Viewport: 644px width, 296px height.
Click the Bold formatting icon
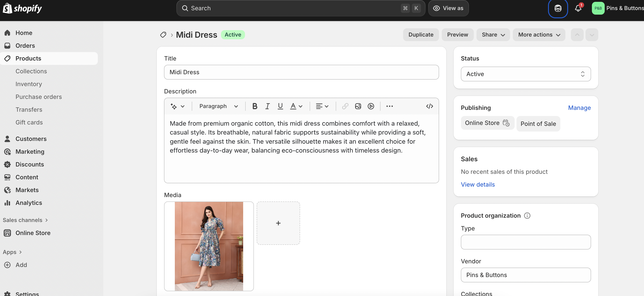tap(255, 106)
